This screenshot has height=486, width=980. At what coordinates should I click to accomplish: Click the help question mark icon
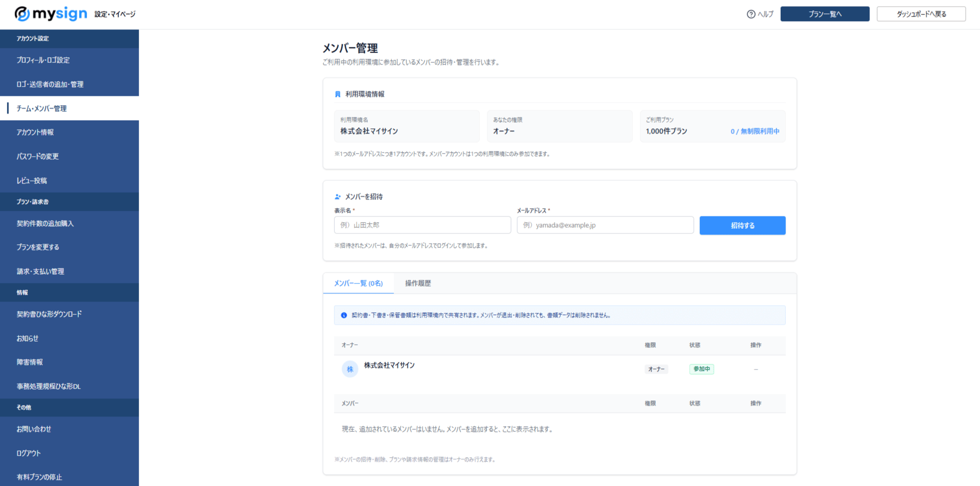click(x=751, y=14)
